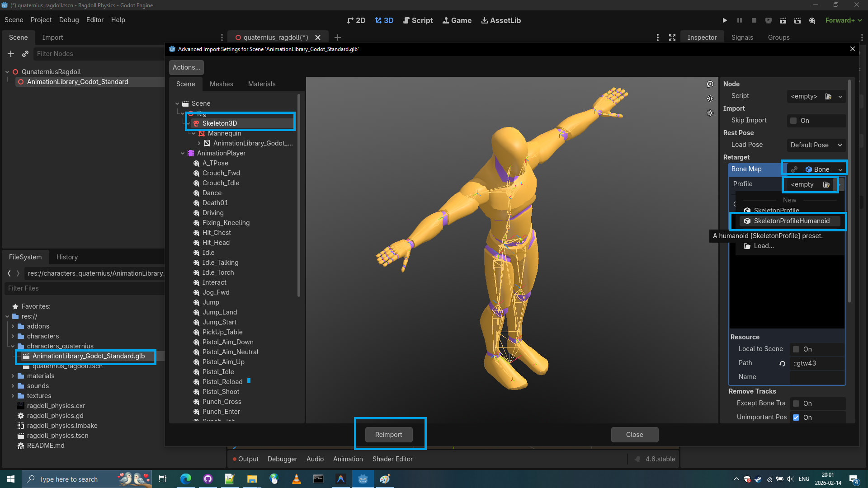Click the Instantiate Child Scene link icon

point(25,54)
